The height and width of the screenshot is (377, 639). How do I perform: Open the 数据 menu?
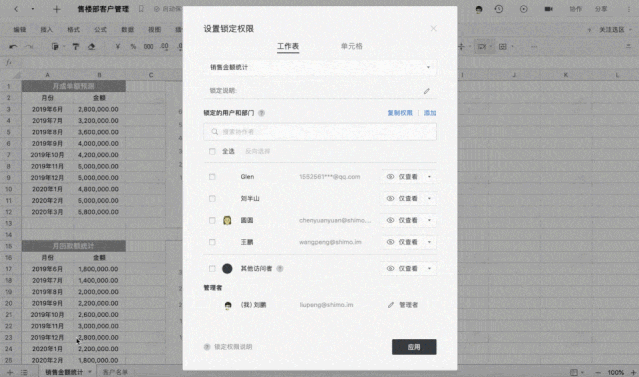coord(128,29)
